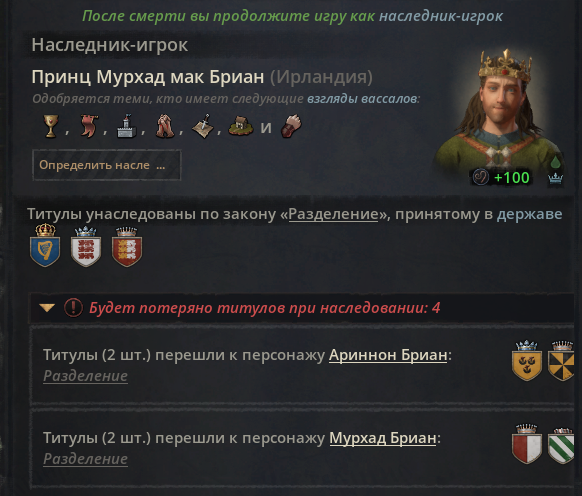Viewport: 582px width, 496px height.
Task: Click 'Разделение' under Аринной Бриан titles
Action: 85,376
